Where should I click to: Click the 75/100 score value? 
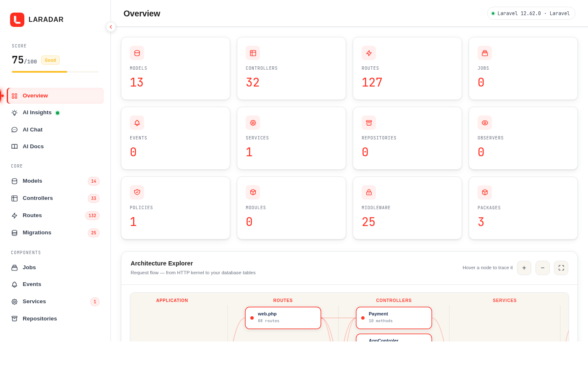(24, 60)
